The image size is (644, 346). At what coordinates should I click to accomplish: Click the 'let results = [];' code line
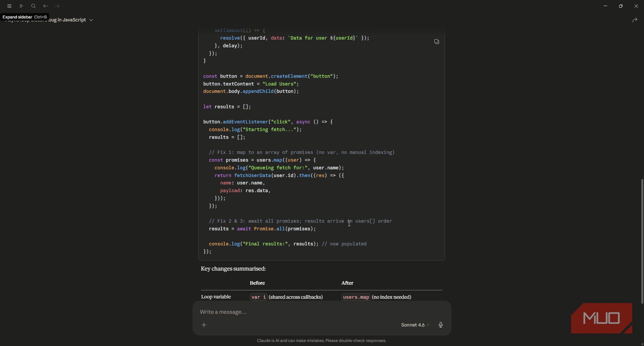[x=227, y=107]
